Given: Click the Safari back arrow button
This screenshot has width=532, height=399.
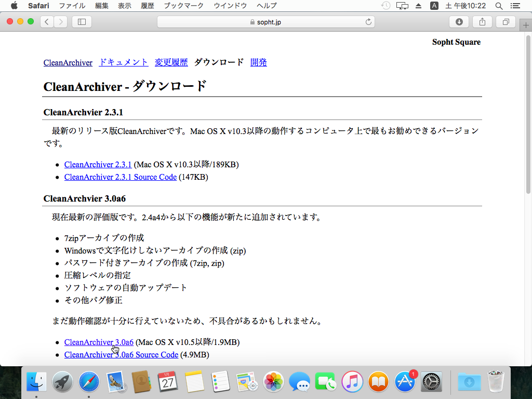Looking at the screenshot, I should click(x=47, y=22).
